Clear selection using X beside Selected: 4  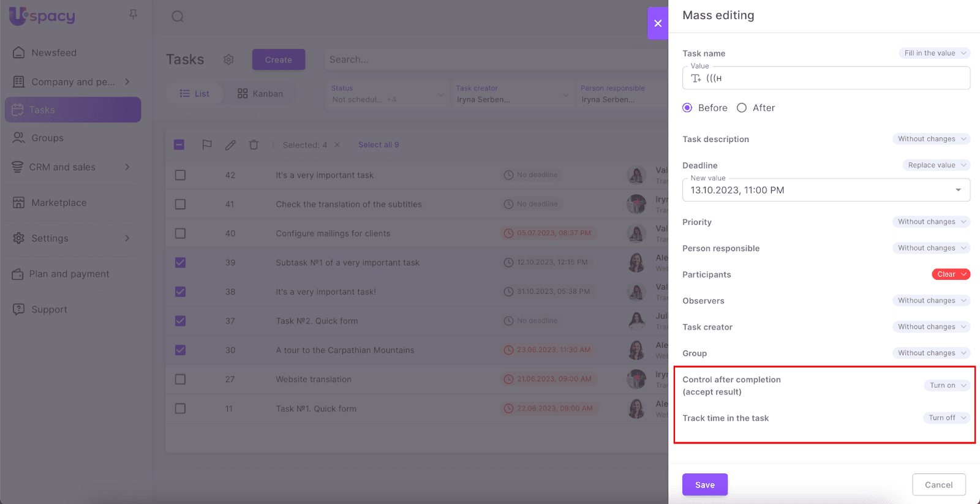[x=337, y=145]
